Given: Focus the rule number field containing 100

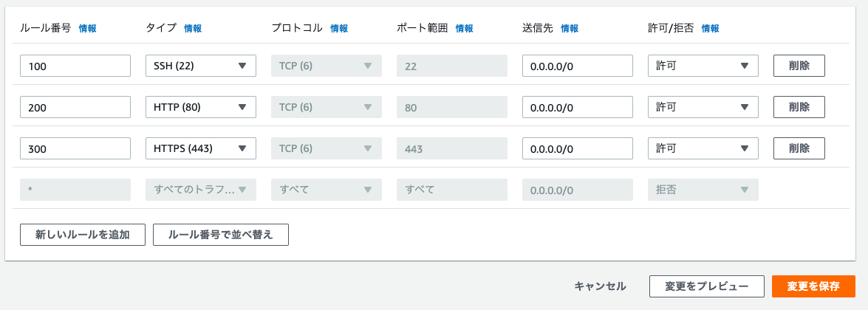Looking at the screenshot, I should (x=75, y=66).
